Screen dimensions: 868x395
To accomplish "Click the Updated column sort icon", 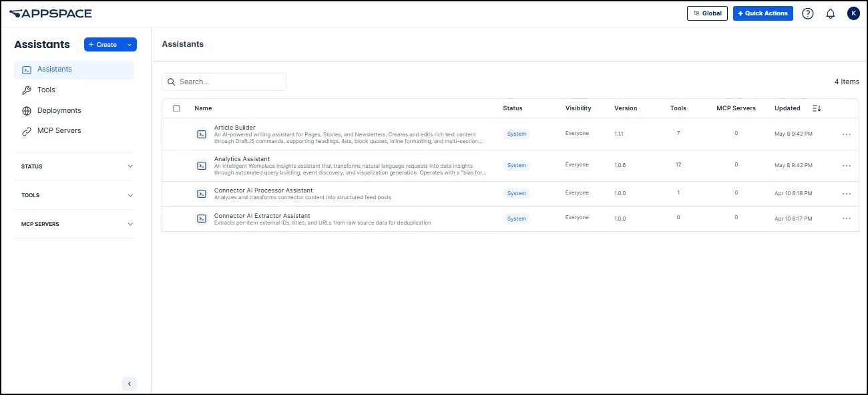I will 817,108.
